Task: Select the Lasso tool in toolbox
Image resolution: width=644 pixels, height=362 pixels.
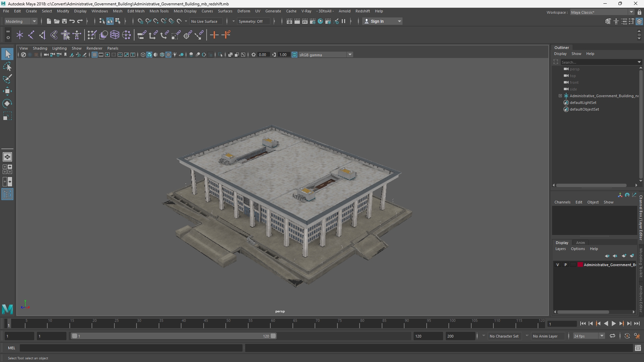Action: point(7,67)
